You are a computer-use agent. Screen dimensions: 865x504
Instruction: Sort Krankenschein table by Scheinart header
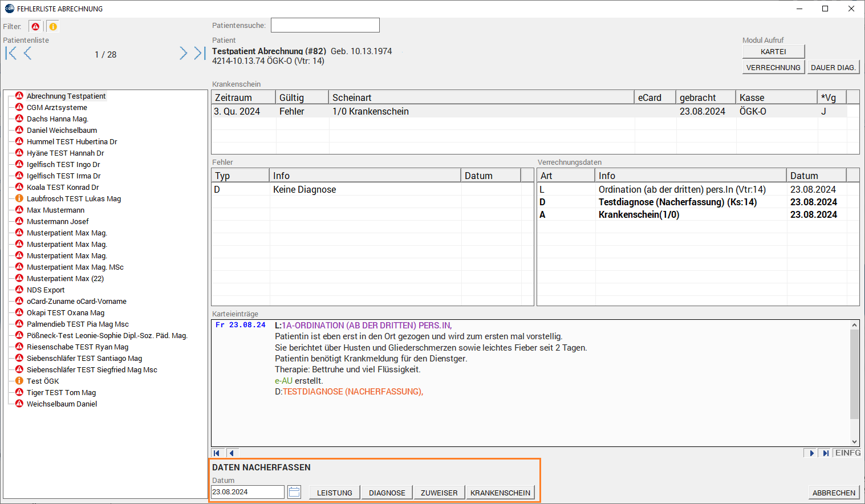481,97
